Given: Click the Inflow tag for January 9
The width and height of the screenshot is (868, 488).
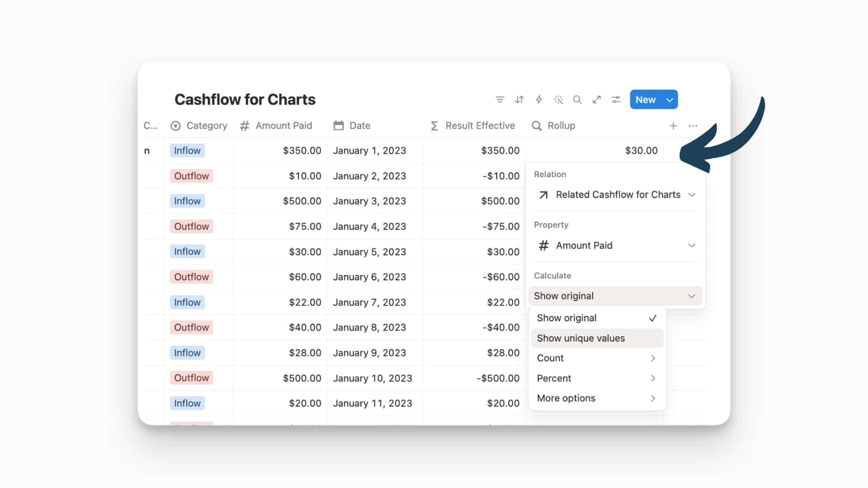Looking at the screenshot, I should pos(187,353).
